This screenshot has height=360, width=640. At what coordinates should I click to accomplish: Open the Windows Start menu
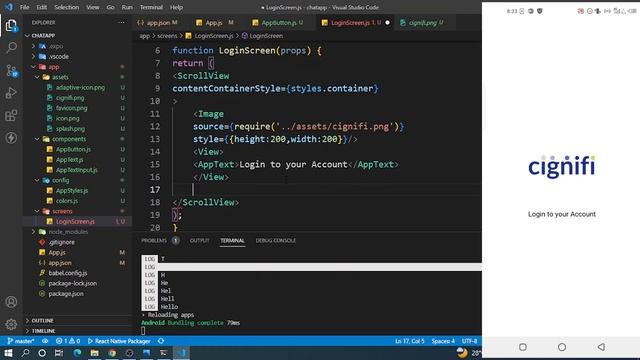pos(8,353)
